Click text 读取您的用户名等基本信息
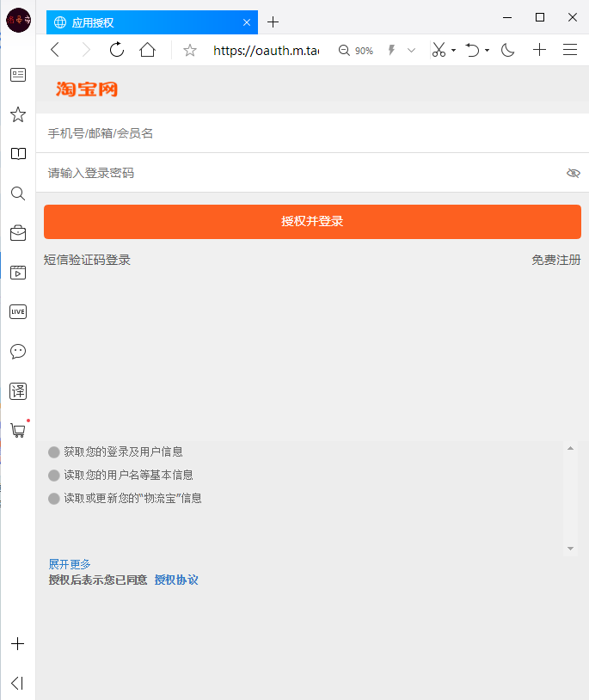The height and width of the screenshot is (700, 589). [x=128, y=475]
